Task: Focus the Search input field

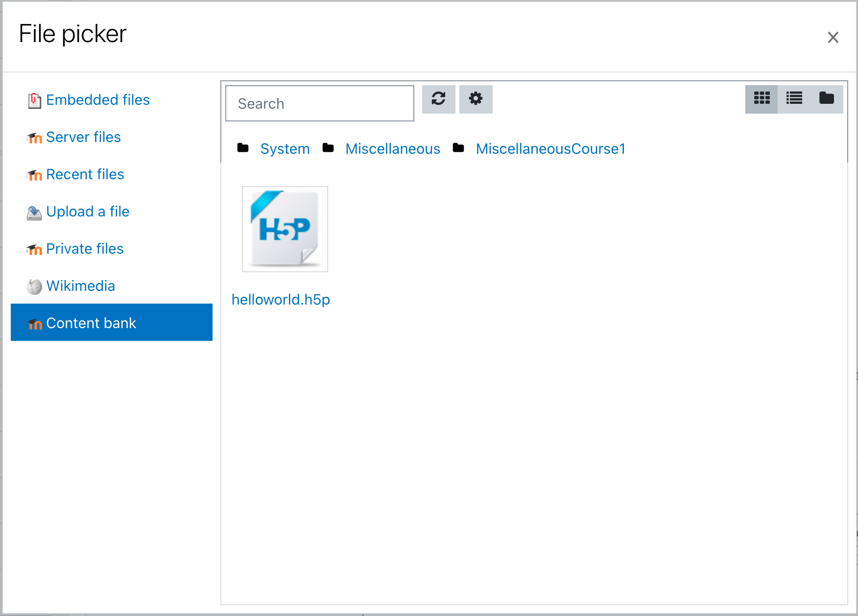Action: (x=320, y=103)
